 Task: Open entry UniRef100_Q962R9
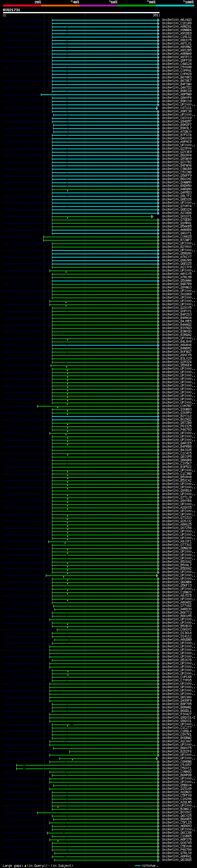177,260
